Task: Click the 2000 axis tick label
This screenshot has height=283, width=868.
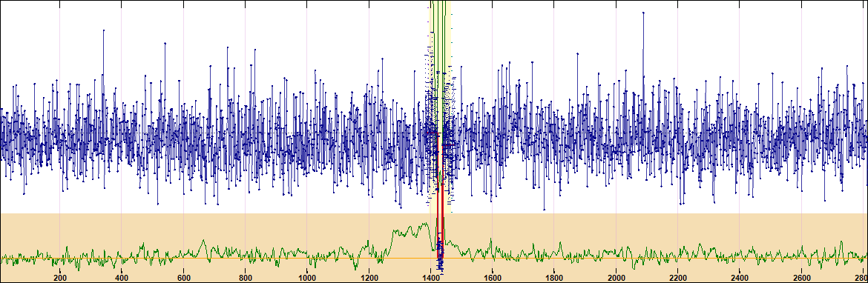Action: tap(617, 278)
